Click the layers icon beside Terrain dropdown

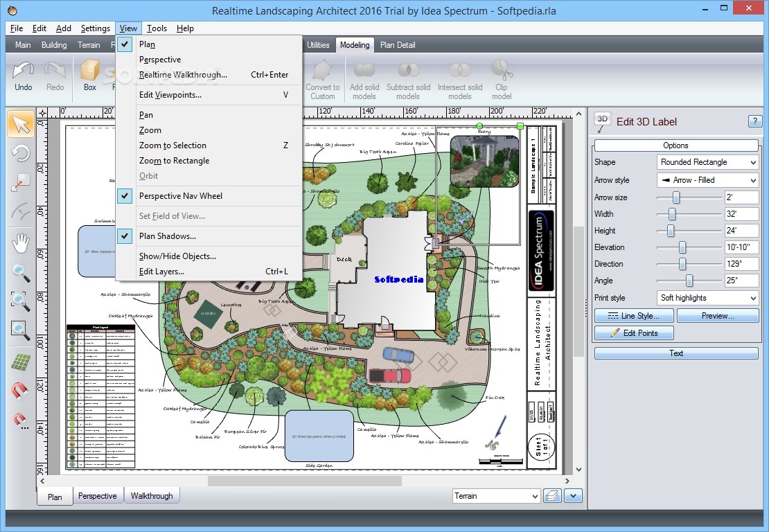pyautogui.click(x=552, y=496)
